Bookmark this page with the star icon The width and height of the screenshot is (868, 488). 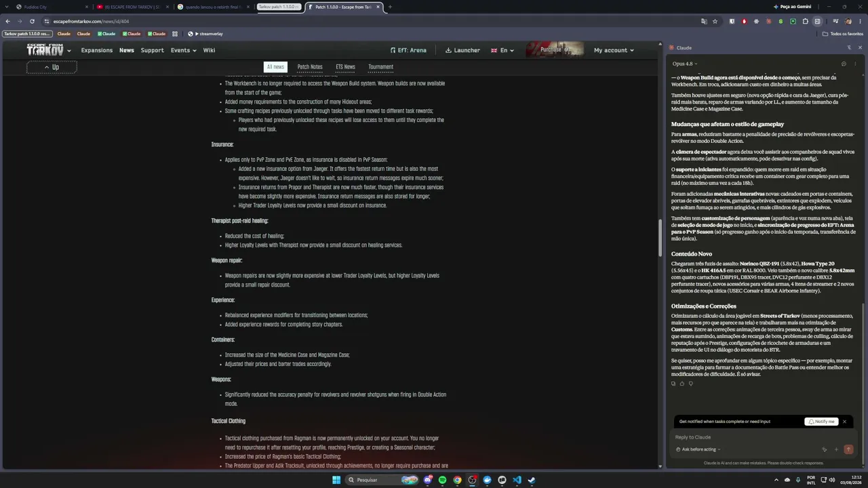(715, 22)
